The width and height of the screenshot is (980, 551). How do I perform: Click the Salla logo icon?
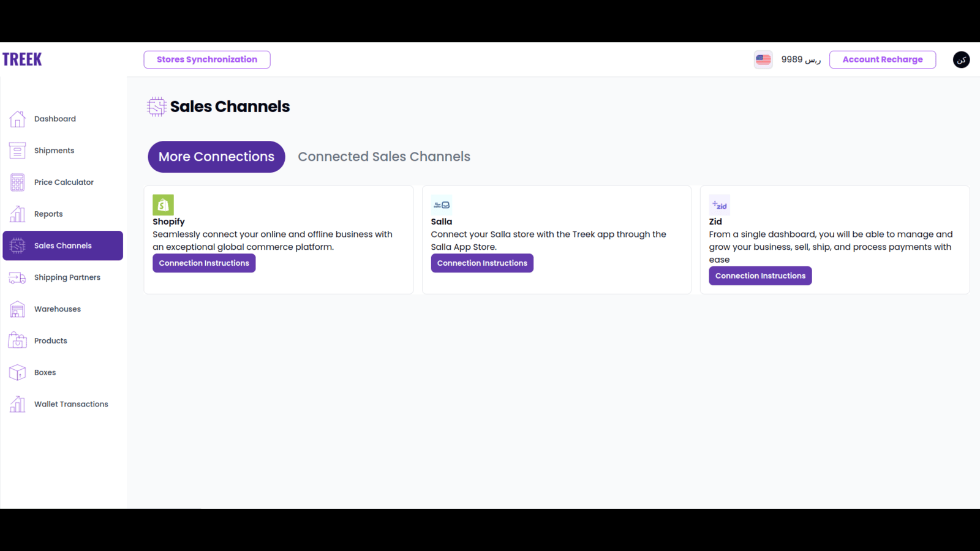(442, 205)
